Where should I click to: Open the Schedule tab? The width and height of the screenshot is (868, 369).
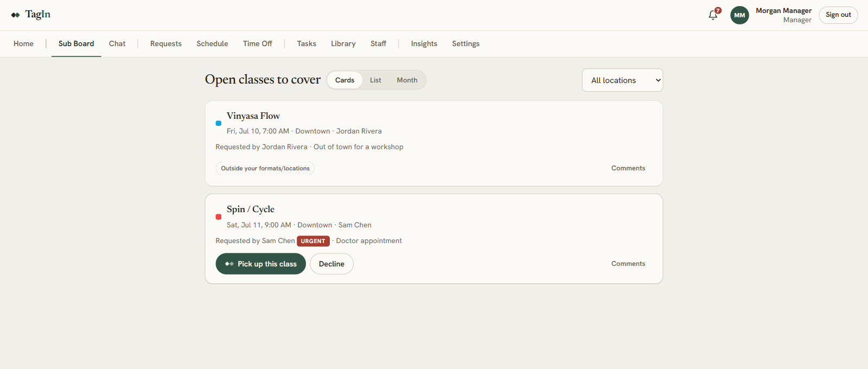coord(212,44)
